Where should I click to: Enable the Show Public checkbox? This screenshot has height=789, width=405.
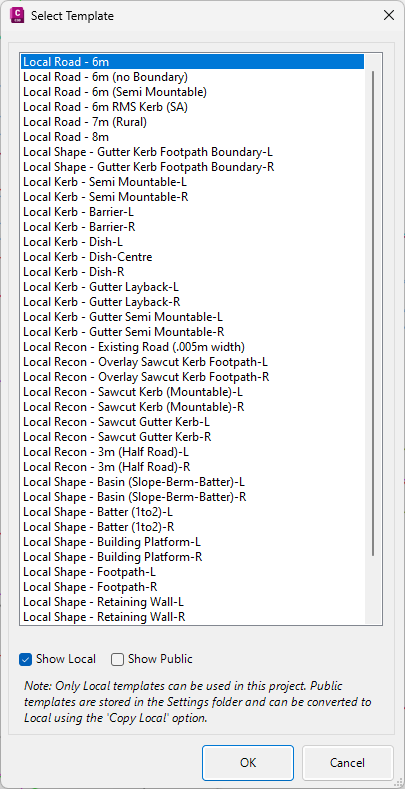[117, 659]
